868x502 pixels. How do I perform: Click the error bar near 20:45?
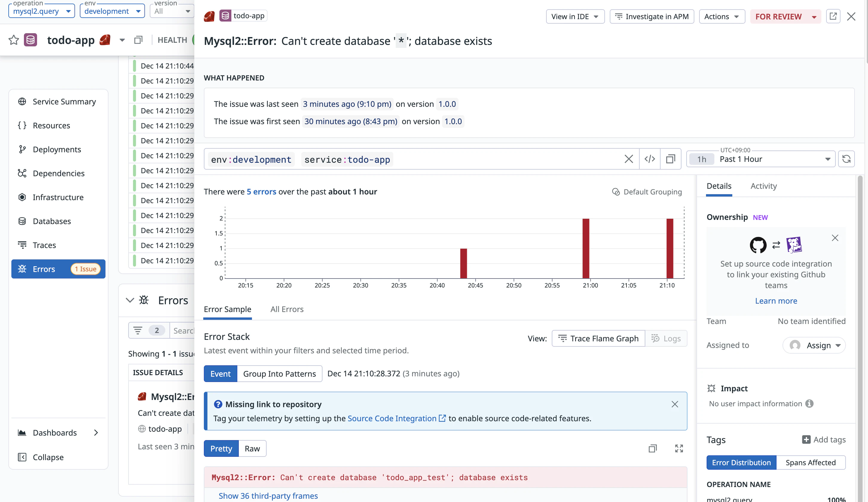[x=464, y=263]
